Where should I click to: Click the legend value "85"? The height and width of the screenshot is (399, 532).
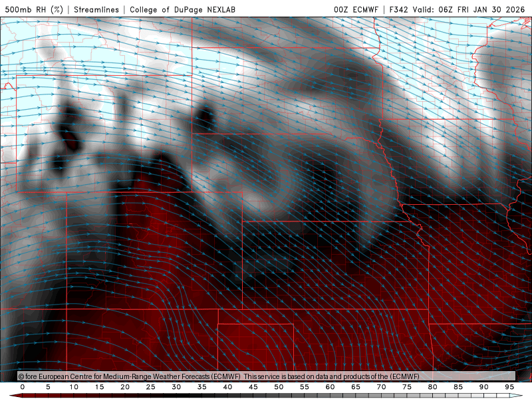pyautogui.click(x=458, y=387)
